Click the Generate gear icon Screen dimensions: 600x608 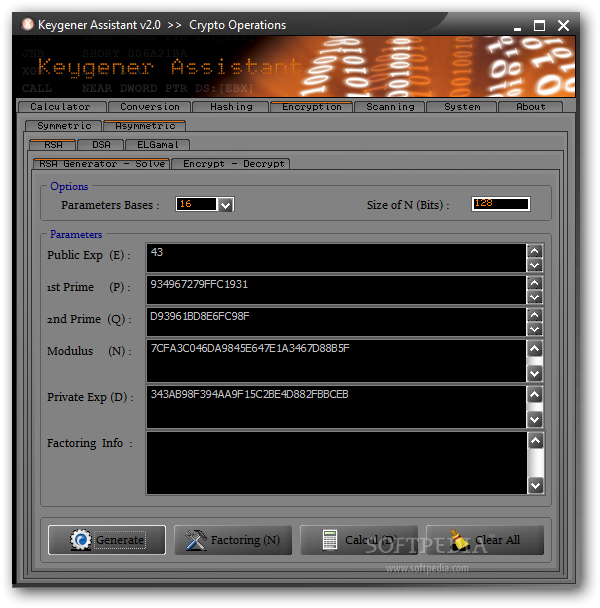click(x=80, y=540)
